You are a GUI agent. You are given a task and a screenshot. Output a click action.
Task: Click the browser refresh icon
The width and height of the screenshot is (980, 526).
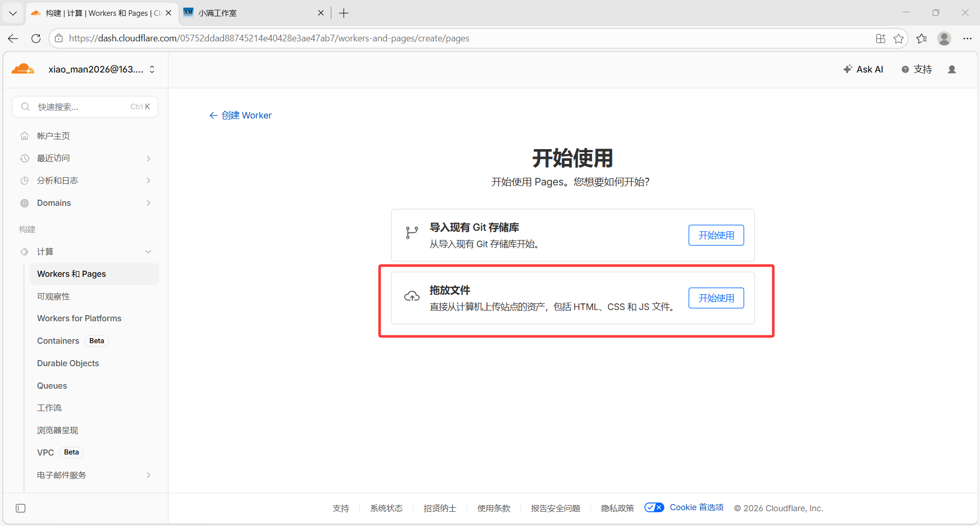pyautogui.click(x=36, y=38)
